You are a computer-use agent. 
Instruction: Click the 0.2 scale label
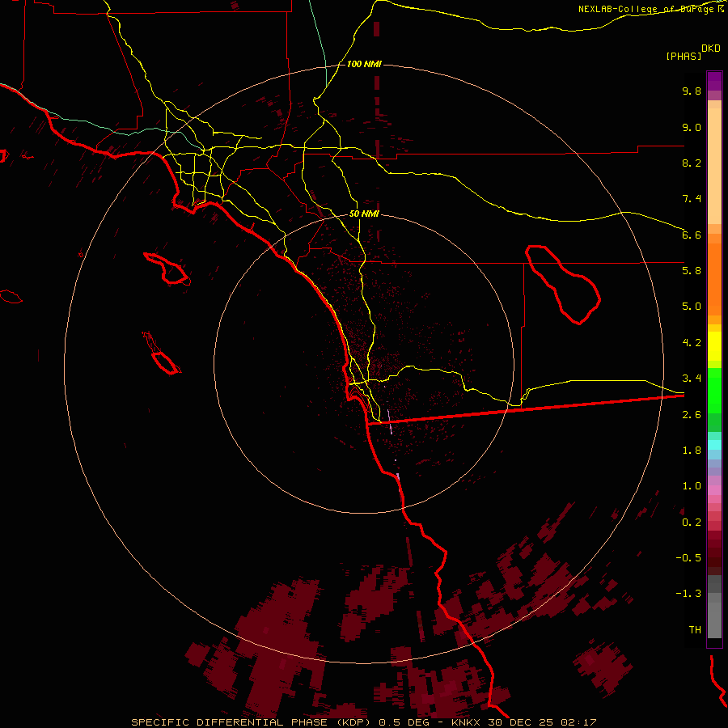coord(692,523)
